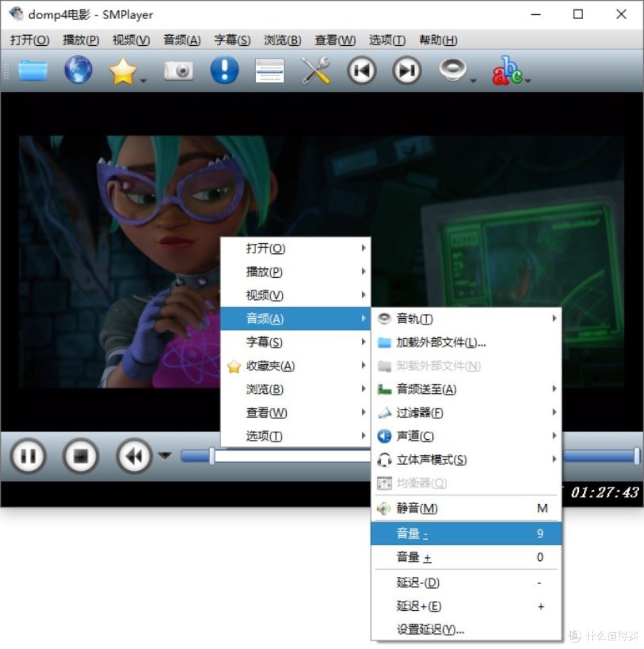Open the 帮助(H) menu

tap(438, 41)
